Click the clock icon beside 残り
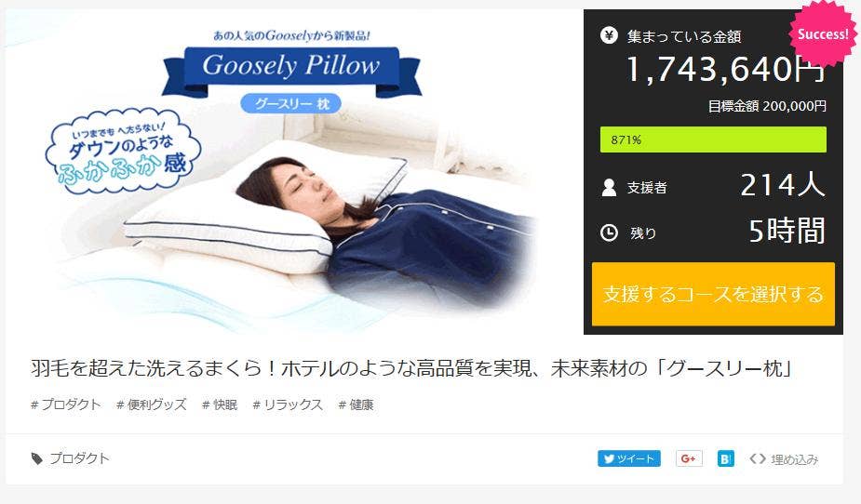861x504 pixels. pos(609,232)
